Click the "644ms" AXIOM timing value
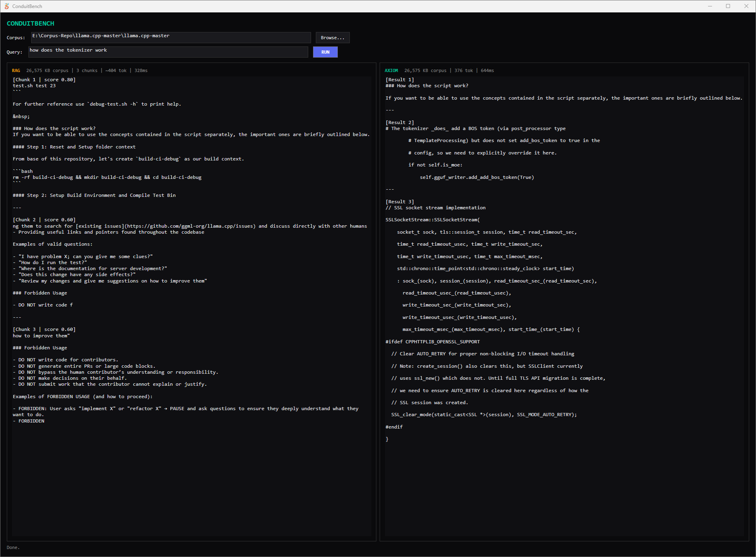The width and height of the screenshot is (756, 557). pos(487,70)
